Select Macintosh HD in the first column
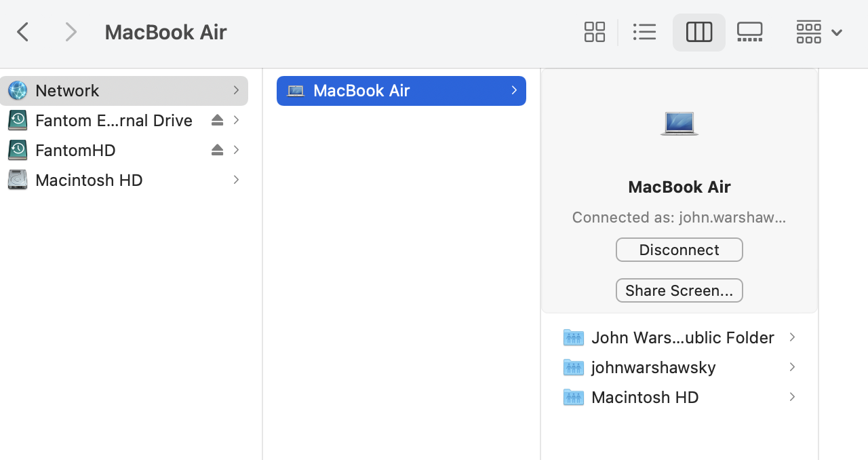The width and height of the screenshot is (868, 460). (x=124, y=180)
